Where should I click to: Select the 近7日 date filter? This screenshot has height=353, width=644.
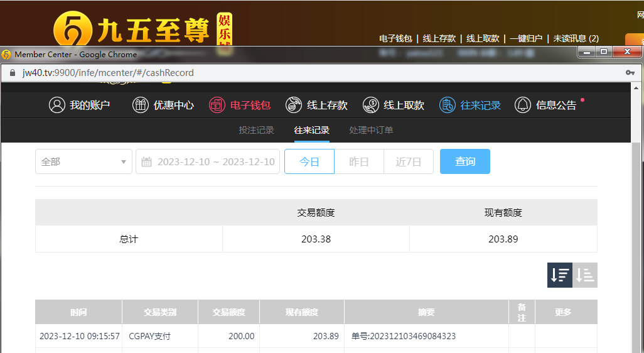click(x=409, y=161)
